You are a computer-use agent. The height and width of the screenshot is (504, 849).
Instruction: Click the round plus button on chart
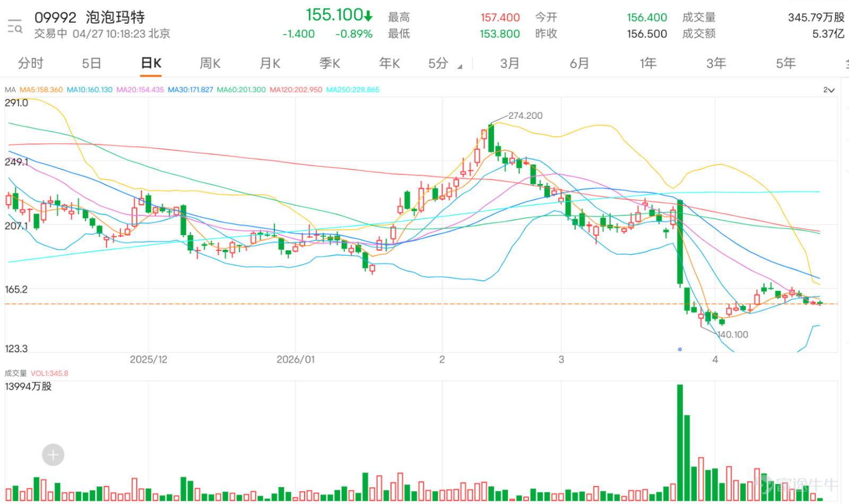tap(53, 455)
